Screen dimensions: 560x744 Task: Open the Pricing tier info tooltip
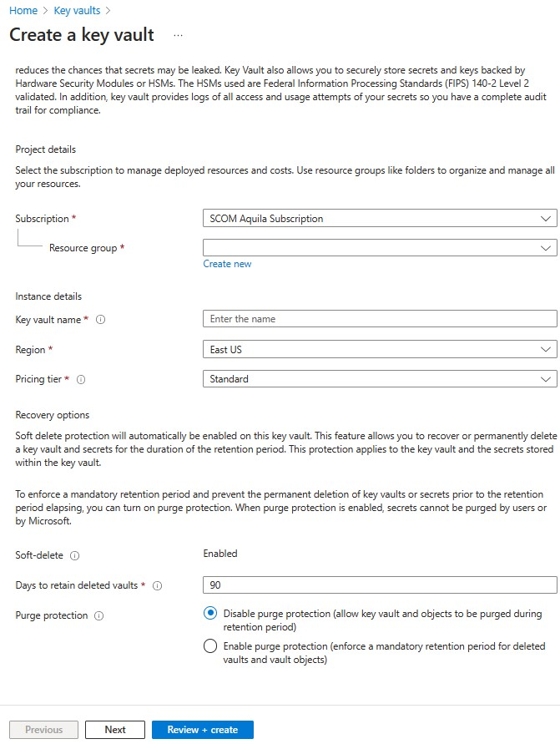pyautogui.click(x=79, y=379)
